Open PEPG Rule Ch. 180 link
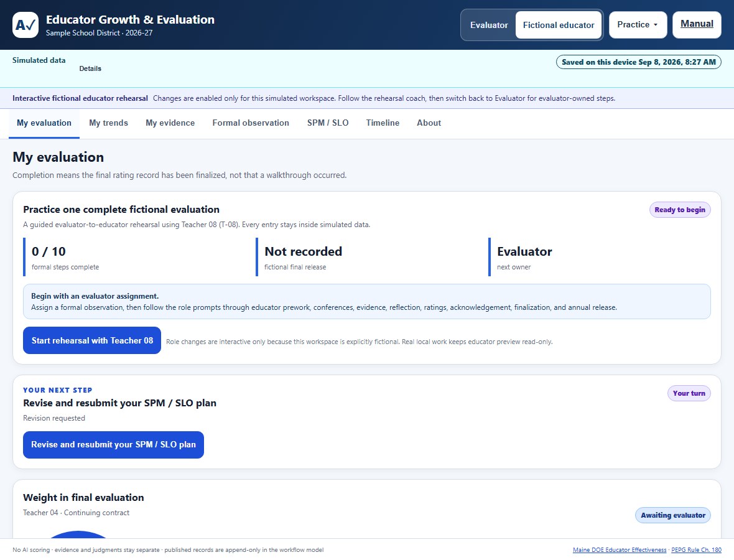The height and width of the screenshot is (560, 734). tap(696, 549)
